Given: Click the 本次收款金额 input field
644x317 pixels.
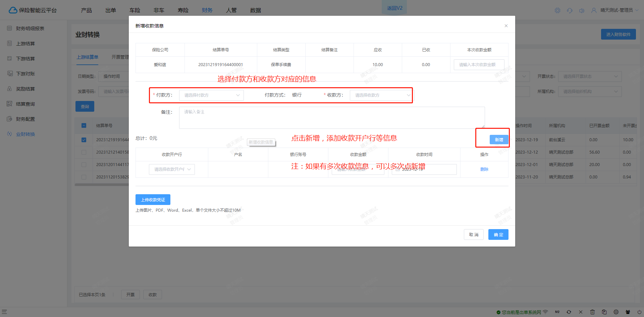Looking at the screenshot, I should [x=479, y=65].
